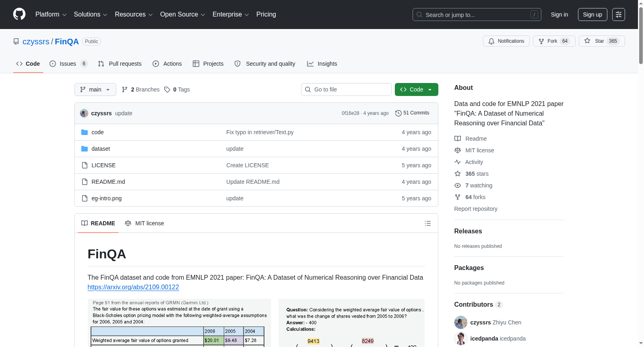The height and width of the screenshot is (347, 644).
Task: Click the Sign in link
Action: click(x=559, y=15)
